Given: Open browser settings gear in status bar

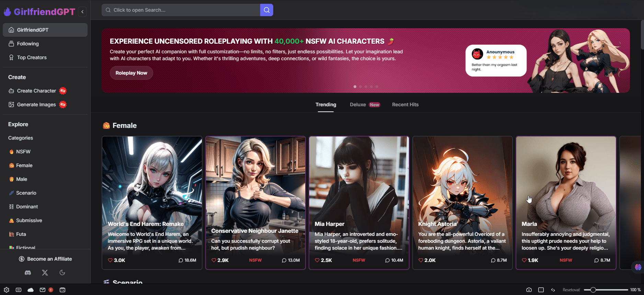Looking at the screenshot, I should [x=7, y=290].
